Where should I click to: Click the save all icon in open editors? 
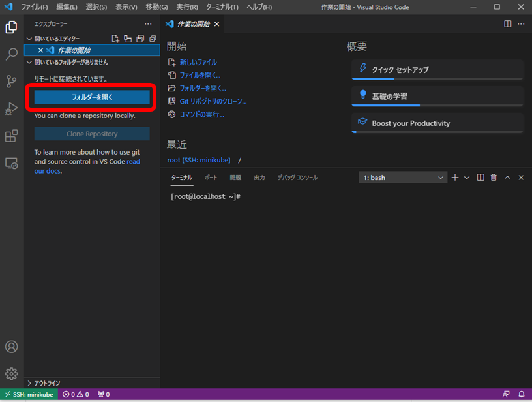click(140, 39)
